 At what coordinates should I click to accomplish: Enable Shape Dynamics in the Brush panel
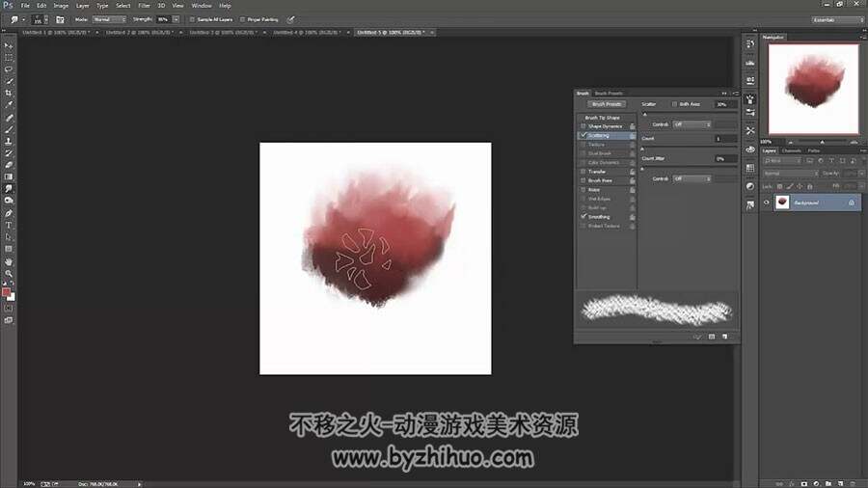(x=583, y=126)
